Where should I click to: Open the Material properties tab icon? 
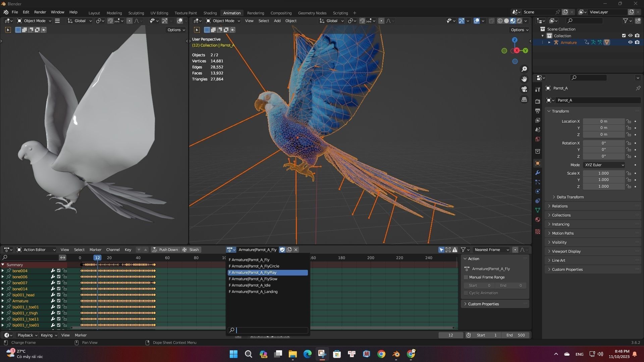point(538,220)
